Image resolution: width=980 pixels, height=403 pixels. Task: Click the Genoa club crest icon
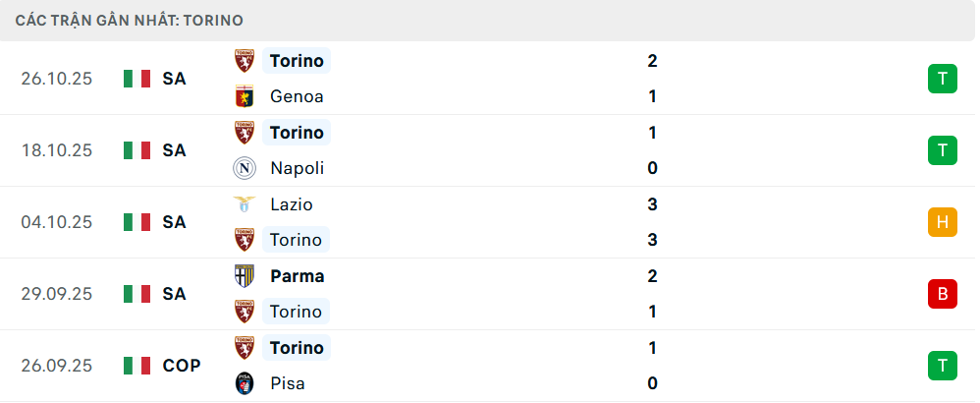244,96
